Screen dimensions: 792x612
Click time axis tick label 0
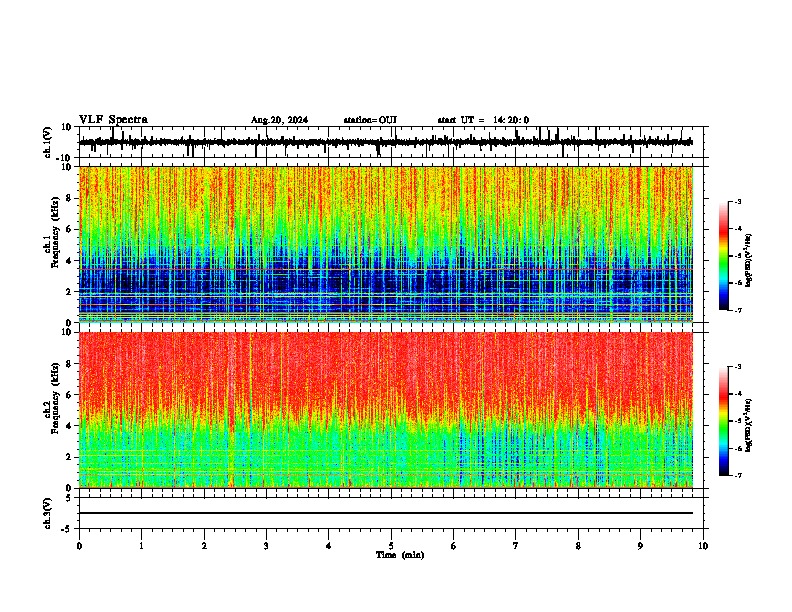click(x=79, y=546)
